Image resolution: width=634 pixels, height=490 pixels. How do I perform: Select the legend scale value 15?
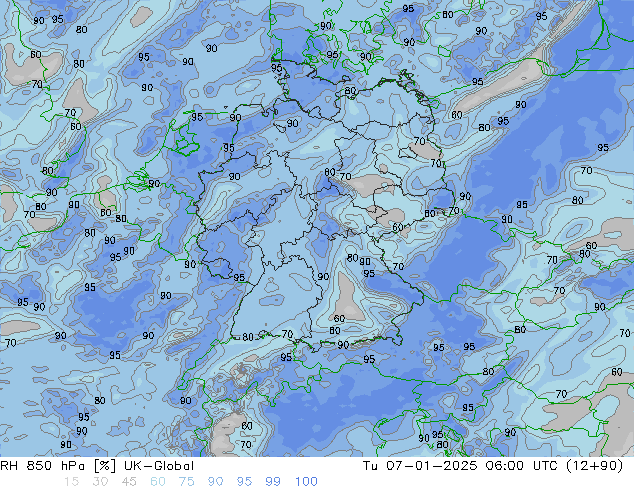click(72, 482)
